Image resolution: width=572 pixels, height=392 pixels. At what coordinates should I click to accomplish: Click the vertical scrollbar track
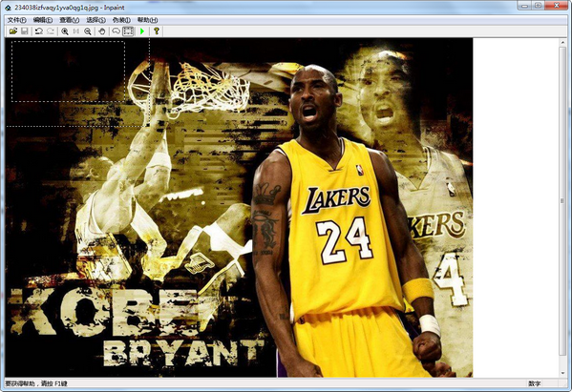562,208
